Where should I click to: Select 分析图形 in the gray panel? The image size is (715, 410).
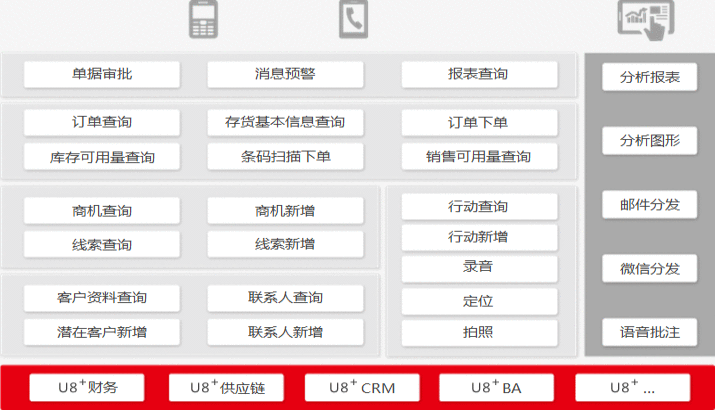click(649, 141)
